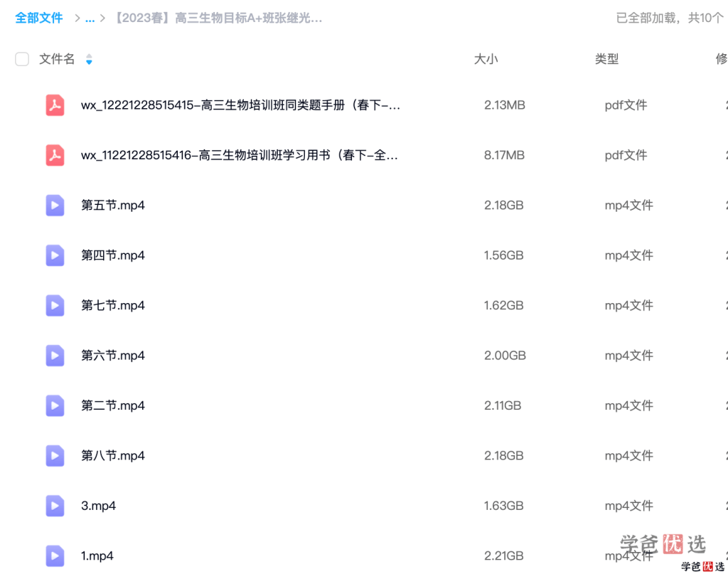Sort files by the 类型 column header
This screenshot has width=728, height=574.
pyautogui.click(x=607, y=59)
